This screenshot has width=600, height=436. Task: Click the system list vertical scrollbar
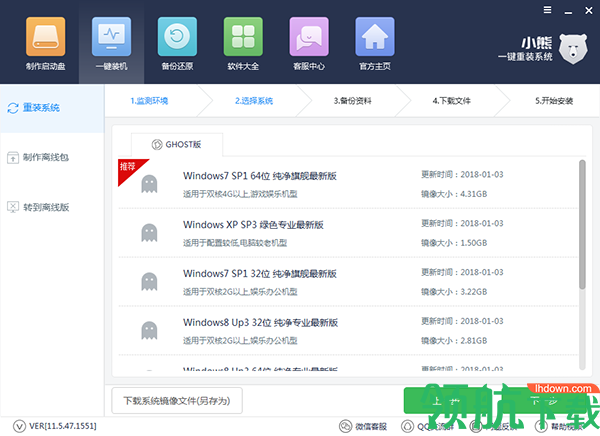[x=582, y=225]
